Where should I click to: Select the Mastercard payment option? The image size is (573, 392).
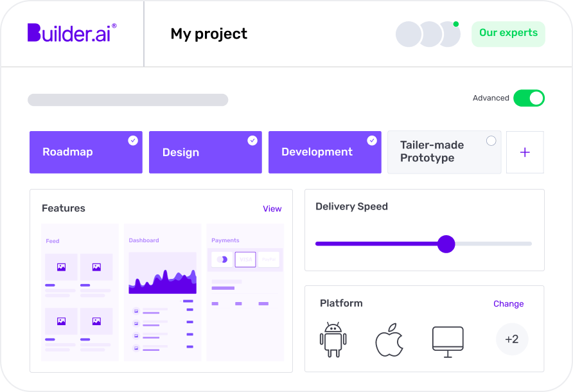pyautogui.click(x=222, y=259)
